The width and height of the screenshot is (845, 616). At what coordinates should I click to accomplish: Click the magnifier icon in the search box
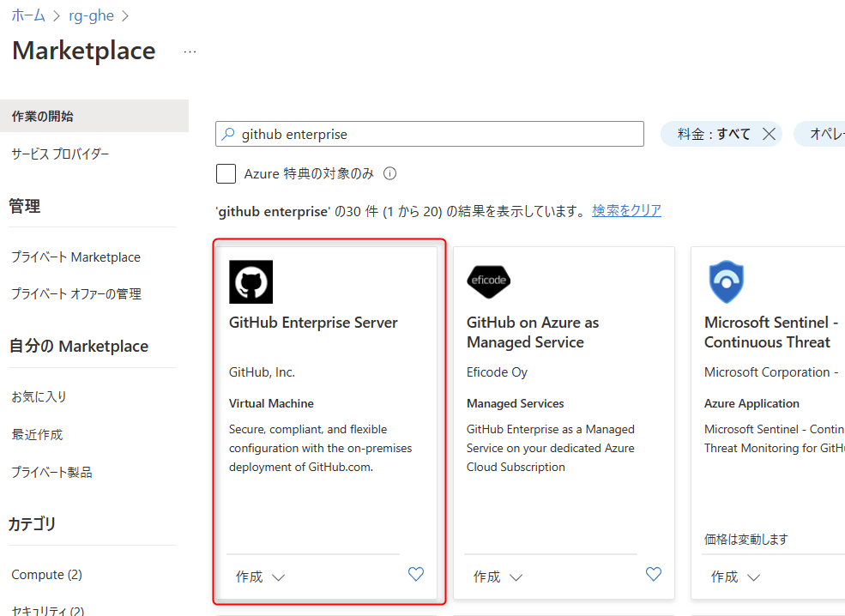(228, 134)
